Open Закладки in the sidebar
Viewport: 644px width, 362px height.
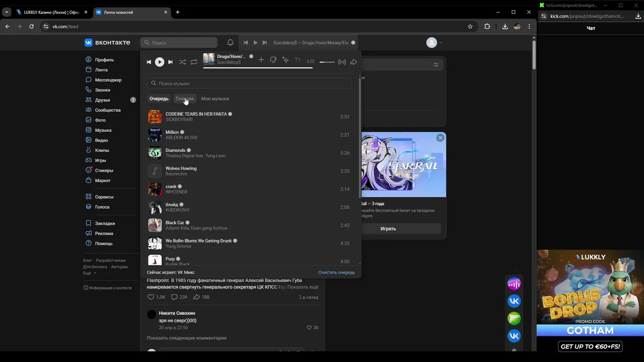[105, 223]
